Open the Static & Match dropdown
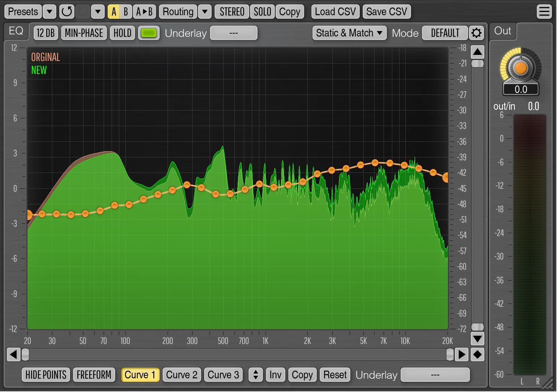 coord(349,33)
